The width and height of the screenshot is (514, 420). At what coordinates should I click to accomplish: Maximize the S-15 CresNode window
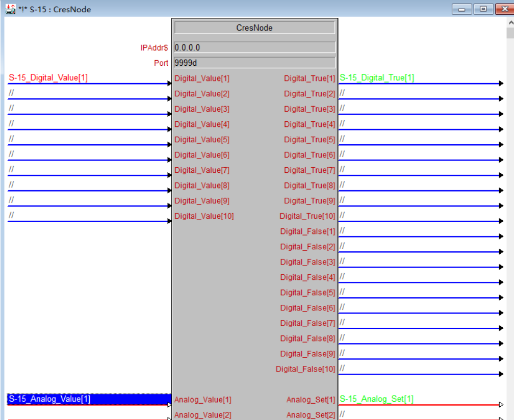[x=483, y=9]
